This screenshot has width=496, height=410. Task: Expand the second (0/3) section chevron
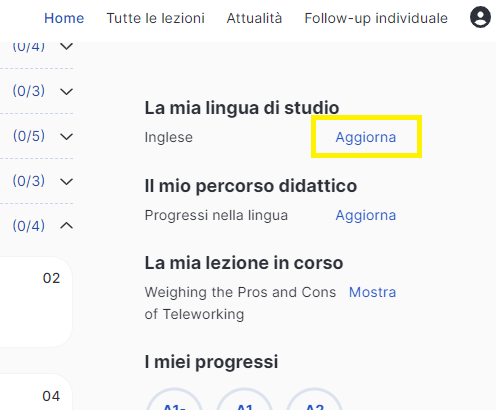pos(67,181)
